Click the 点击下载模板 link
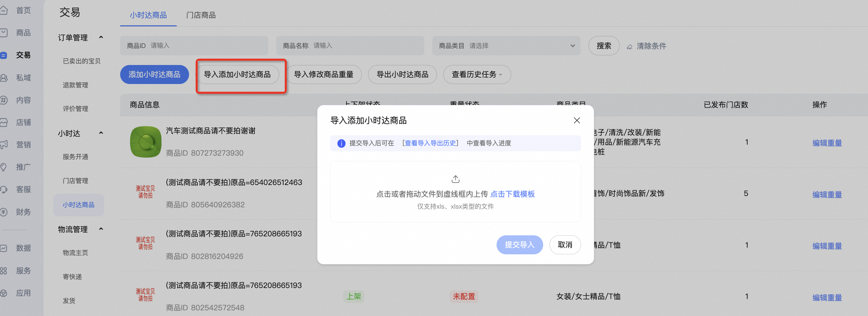Viewport: 868px width, 316px height. point(513,194)
